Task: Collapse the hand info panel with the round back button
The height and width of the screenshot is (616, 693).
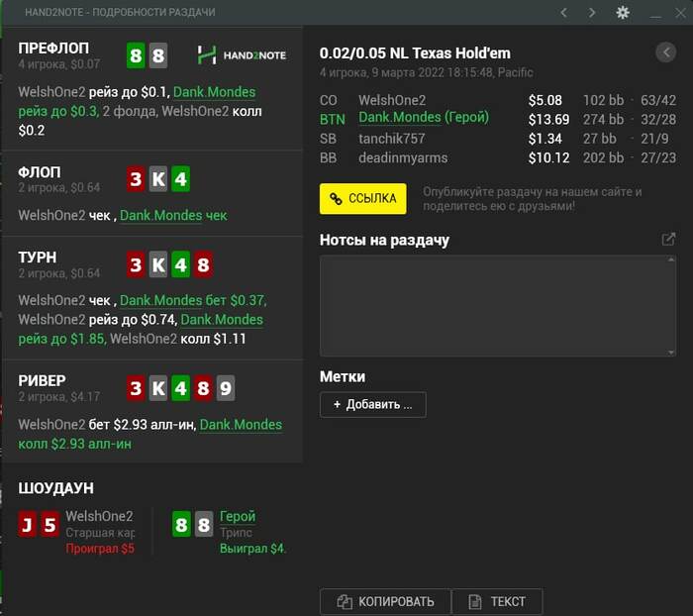Action: click(665, 52)
